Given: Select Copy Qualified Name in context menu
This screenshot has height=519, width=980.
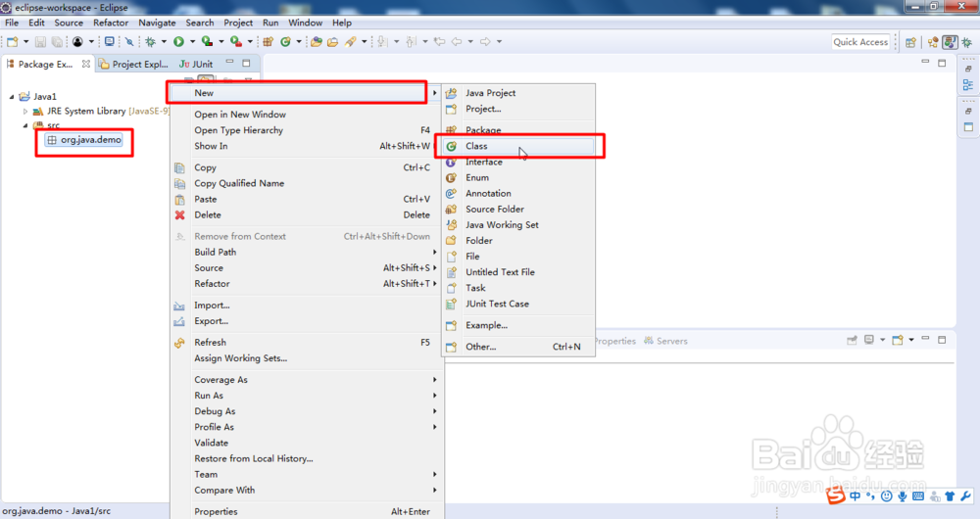Looking at the screenshot, I should point(306,184).
